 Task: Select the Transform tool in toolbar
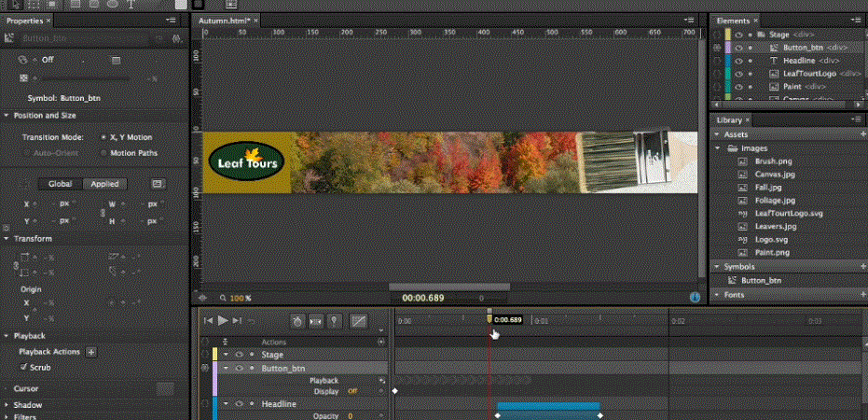coord(34,4)
